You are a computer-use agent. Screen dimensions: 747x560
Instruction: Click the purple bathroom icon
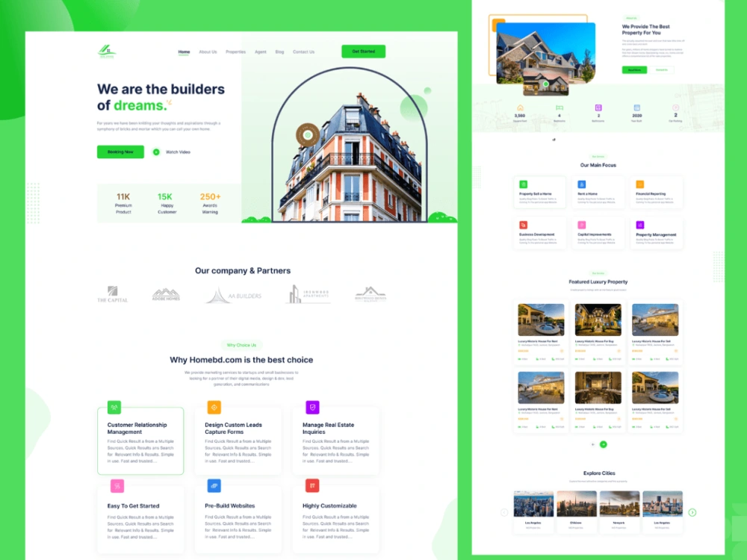pyautogui.click(x=598, y=108)
